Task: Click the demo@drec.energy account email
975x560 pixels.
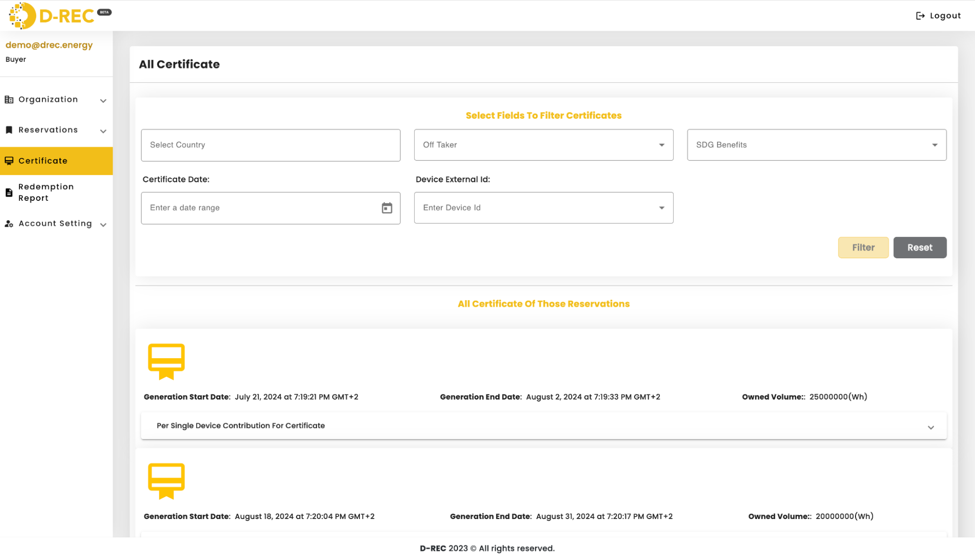Action: click(49, 45)
